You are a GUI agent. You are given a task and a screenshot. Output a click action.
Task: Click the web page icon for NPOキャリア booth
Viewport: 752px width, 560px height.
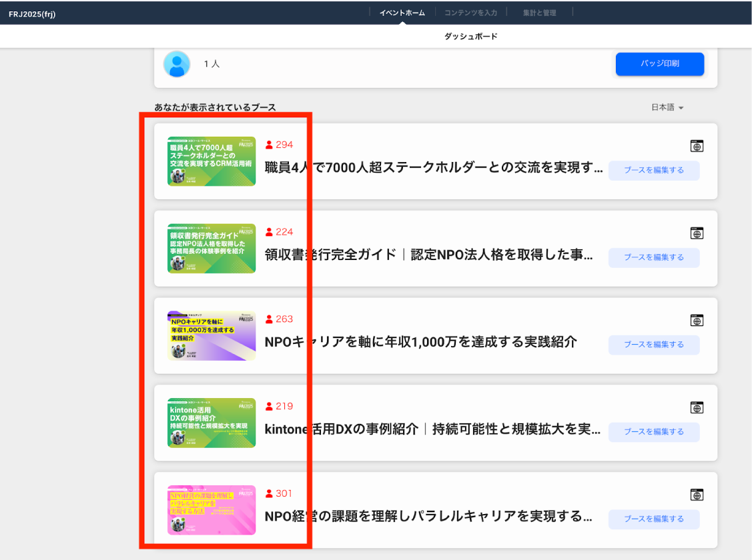pos(697,321)
